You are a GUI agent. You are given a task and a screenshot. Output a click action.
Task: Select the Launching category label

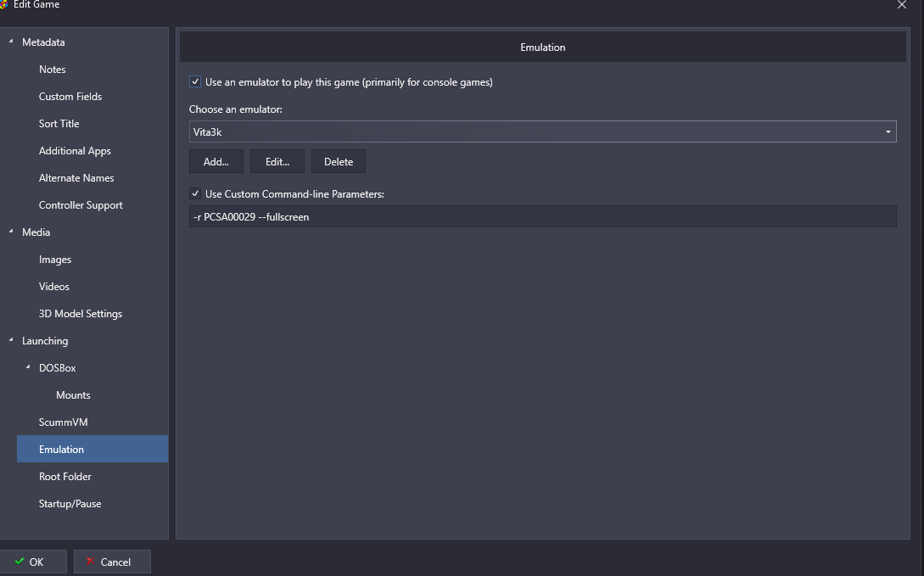45,340
